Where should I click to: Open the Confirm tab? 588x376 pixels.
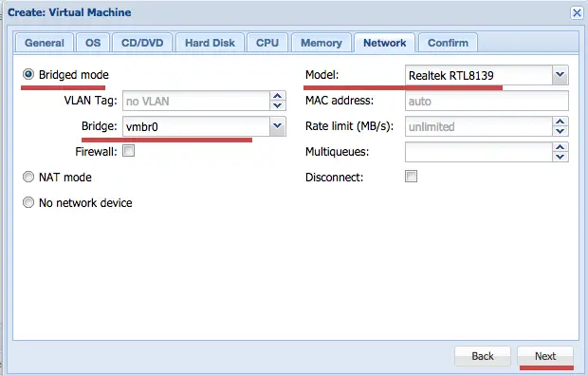(x=449, y=43)
